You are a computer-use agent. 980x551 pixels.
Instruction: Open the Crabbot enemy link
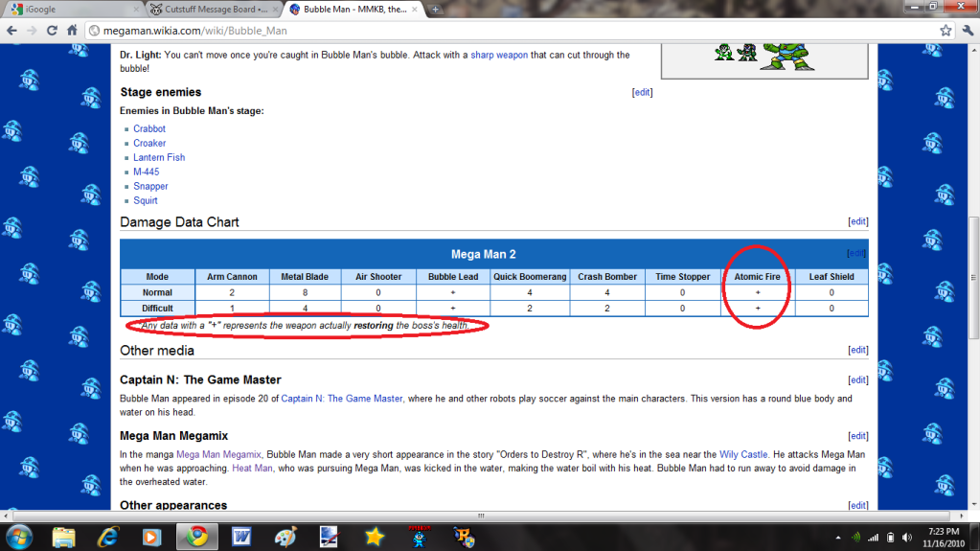(x=149, y=128)
